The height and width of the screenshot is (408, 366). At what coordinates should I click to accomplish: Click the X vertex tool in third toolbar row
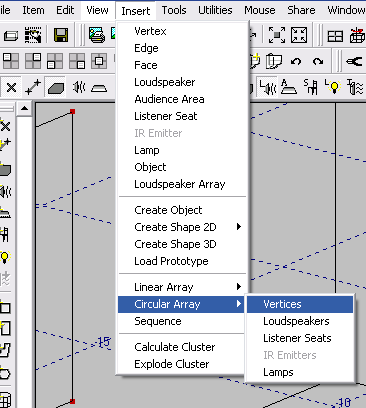(x=11, y=88)
